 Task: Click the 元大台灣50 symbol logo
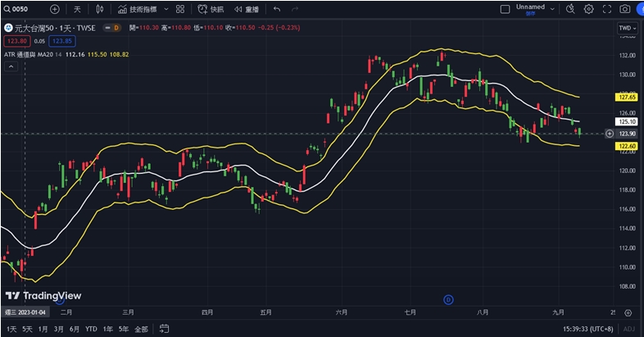click(x=8, y=28)
